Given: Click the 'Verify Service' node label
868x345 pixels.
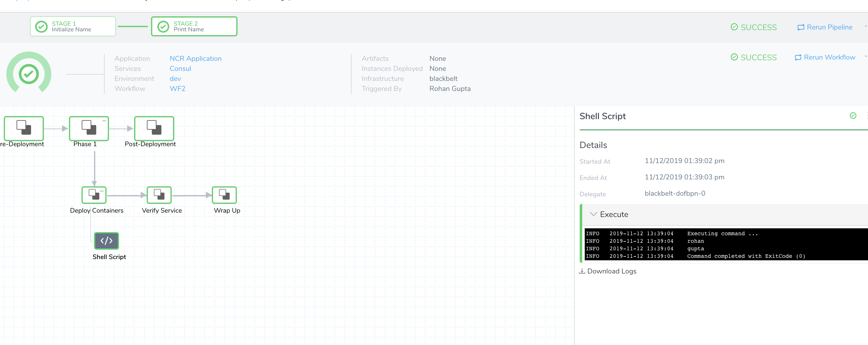Looking at the screenshot, I should coord(162,210).
